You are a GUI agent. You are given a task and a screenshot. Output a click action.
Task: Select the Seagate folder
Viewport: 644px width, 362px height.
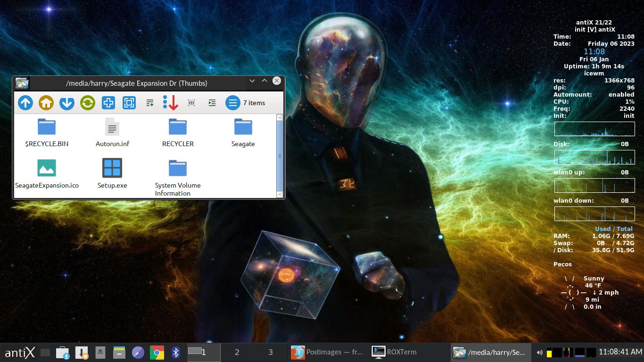click(243, 127)
